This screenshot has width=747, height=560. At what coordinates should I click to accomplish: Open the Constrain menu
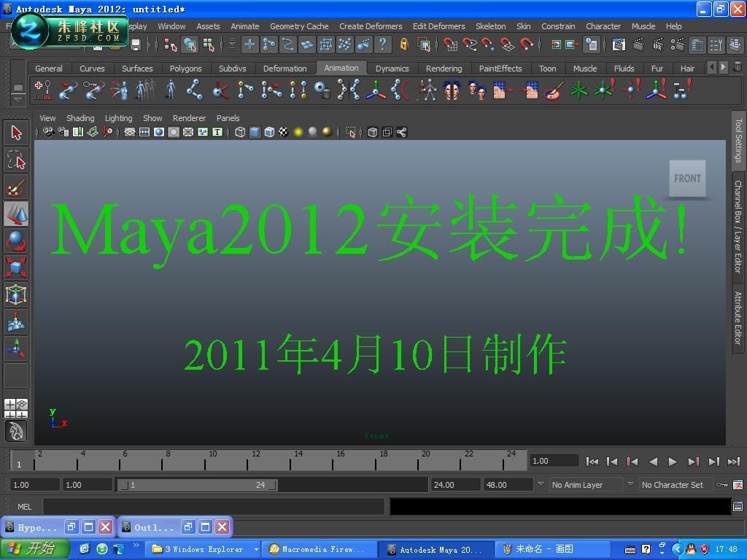click(x=558, y=26)
